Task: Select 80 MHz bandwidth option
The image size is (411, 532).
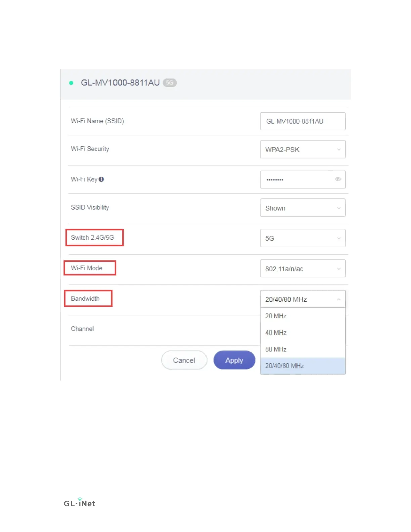Action: (303, 349)
